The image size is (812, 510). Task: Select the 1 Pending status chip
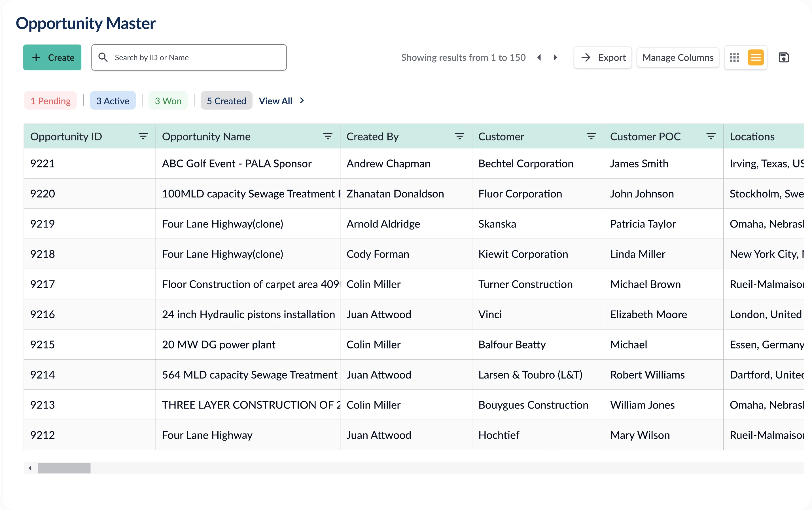(50, 101)
